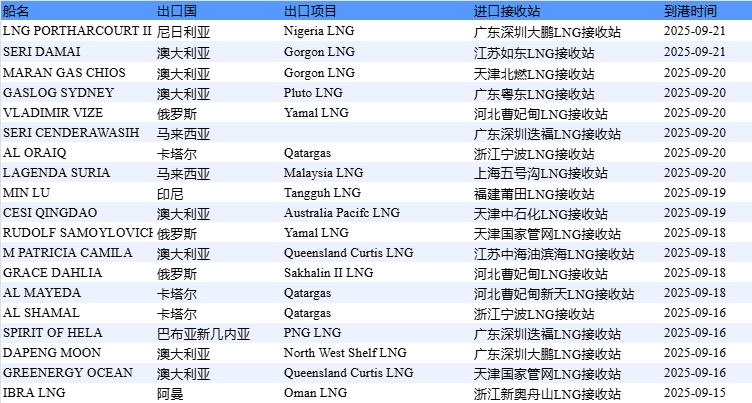Click the Sakhalin II LNG cell

click(329, 273)
